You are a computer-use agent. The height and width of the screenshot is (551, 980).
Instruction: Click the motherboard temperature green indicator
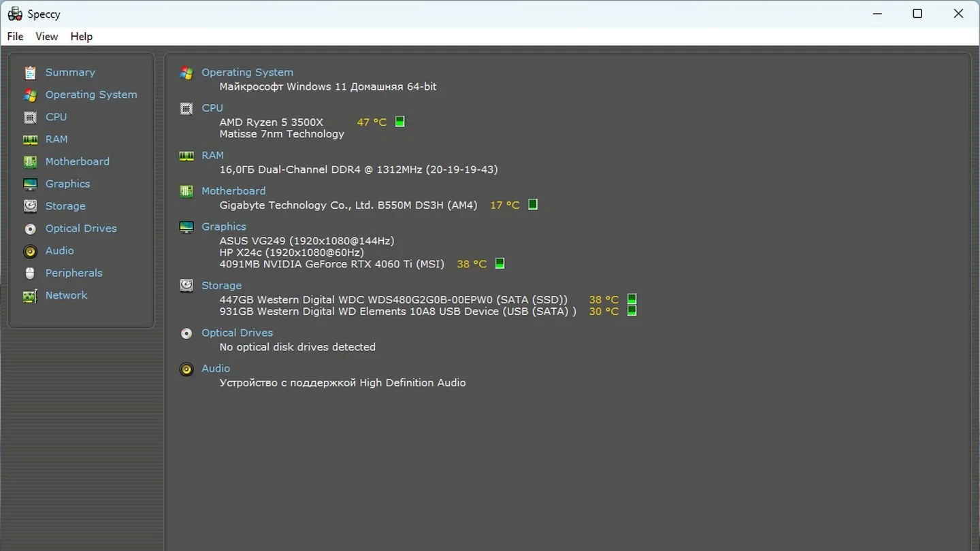tap(533, 204)
